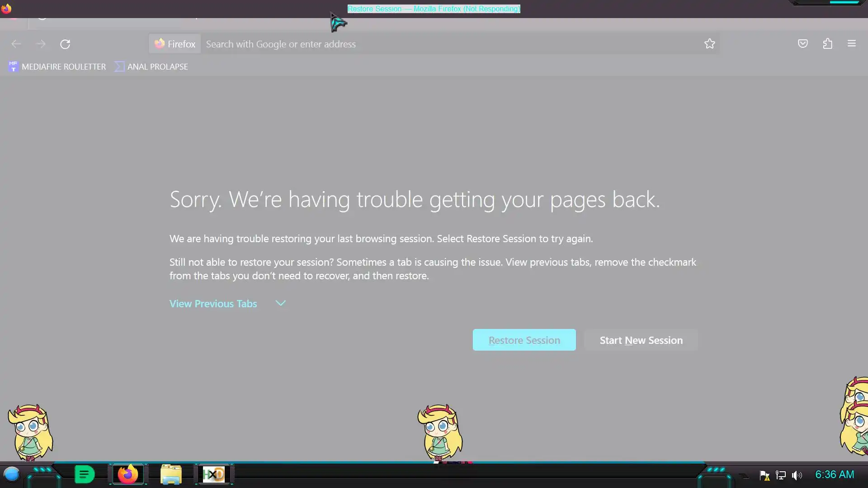
Task: Click the Firefox identity badge in address bar
Action: coord(175,44)
